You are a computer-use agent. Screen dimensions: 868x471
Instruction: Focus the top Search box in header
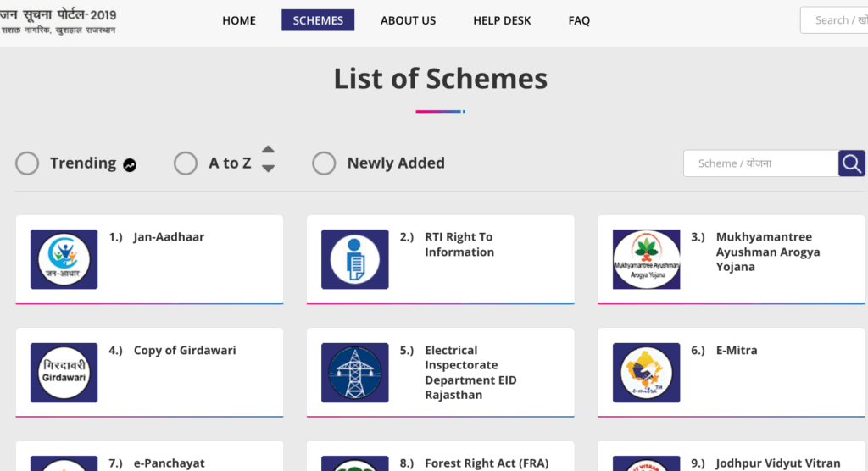tap(834, 20)
